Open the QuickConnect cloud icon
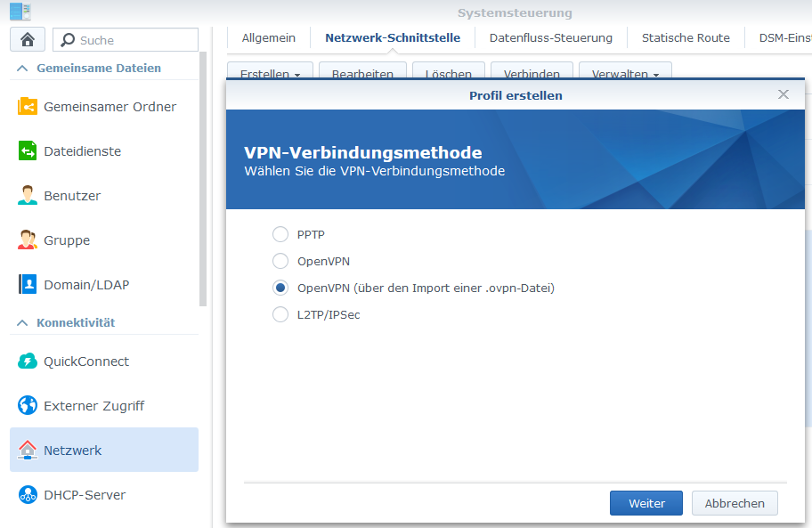The width and height of the screenshot is (812, 528). 28,361
